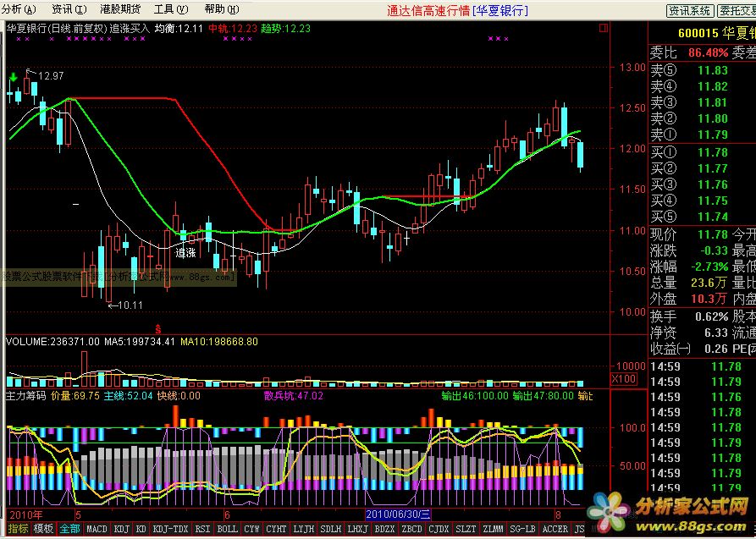Screen dimensions: 756x539
Task: Switch to the 模板 tab
Action: coord(43,529)
